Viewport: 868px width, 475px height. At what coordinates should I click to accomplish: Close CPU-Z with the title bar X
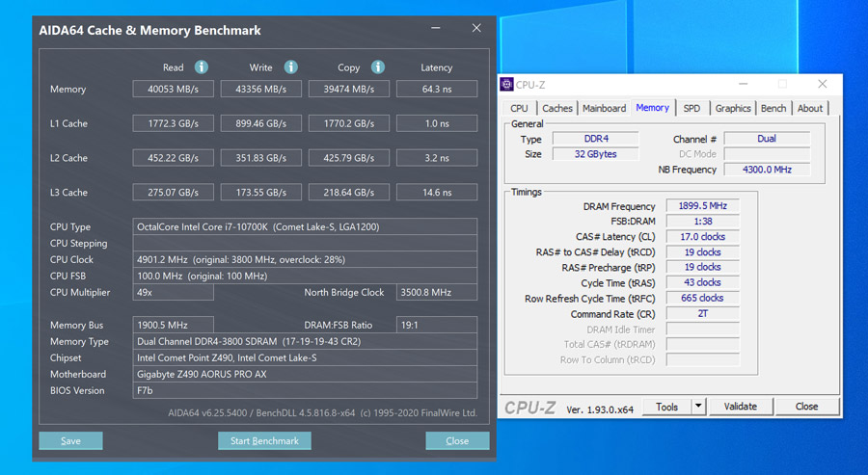[823, 84]
